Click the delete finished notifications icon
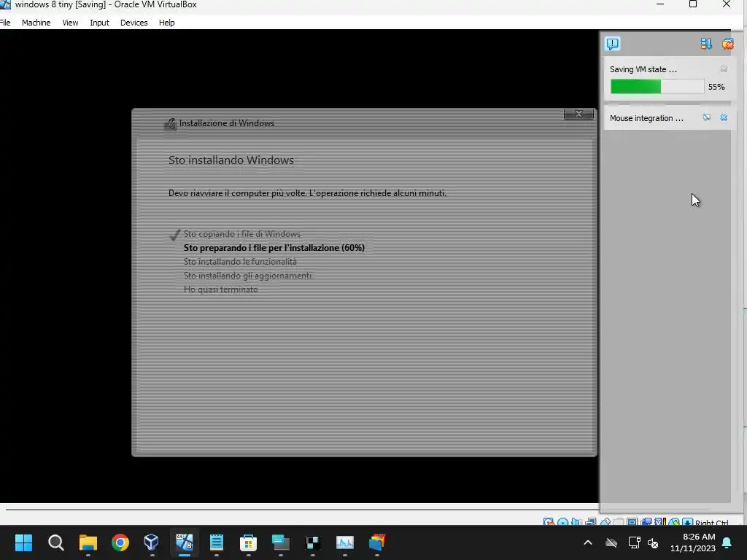747x560 pixels. coord(727,44)
